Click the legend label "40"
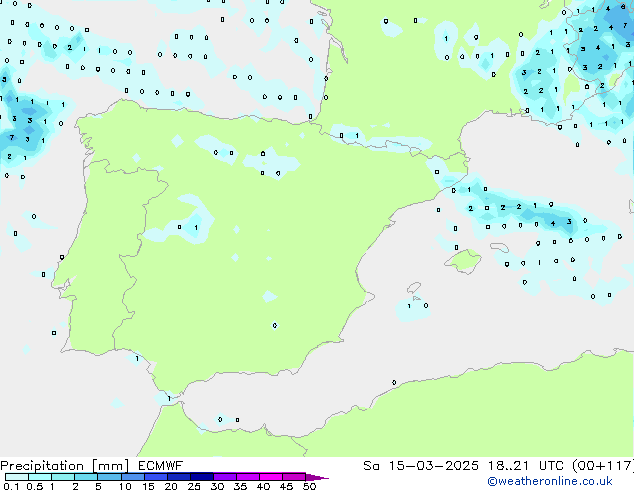Image resolution: width=634 pixels, height=490 pixels. tap(263, 486)
